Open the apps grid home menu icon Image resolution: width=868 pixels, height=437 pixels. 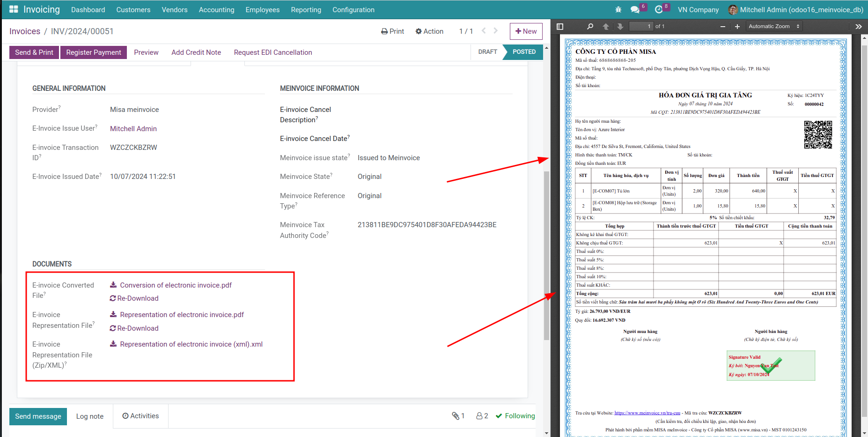[14, 9]
